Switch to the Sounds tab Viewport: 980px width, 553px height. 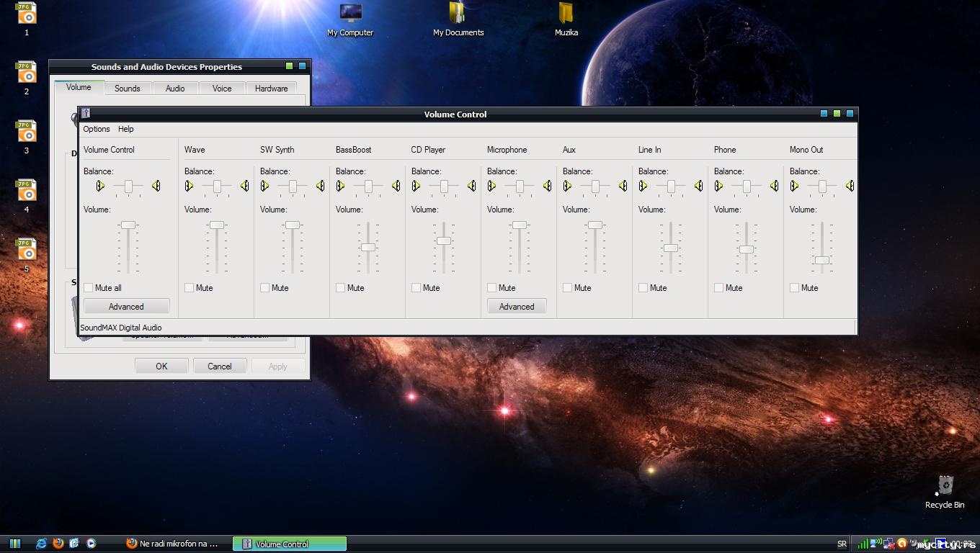click(128, 89)
